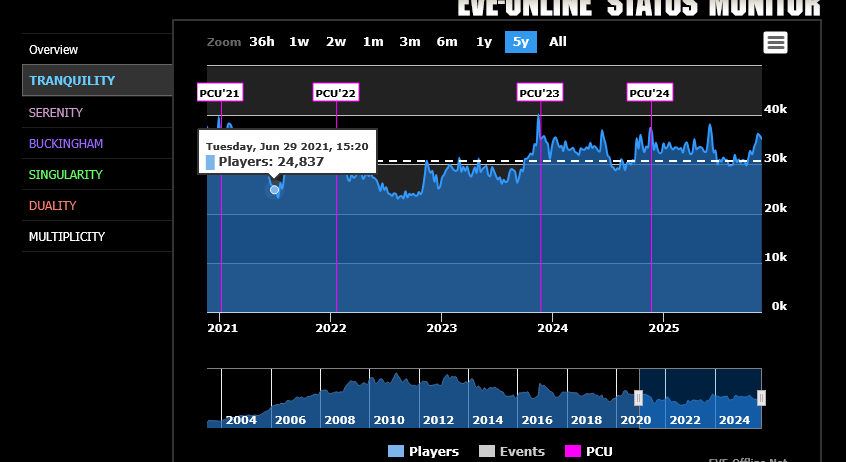
Task: Select the active 5y zoom button
Action: point(521,42)
